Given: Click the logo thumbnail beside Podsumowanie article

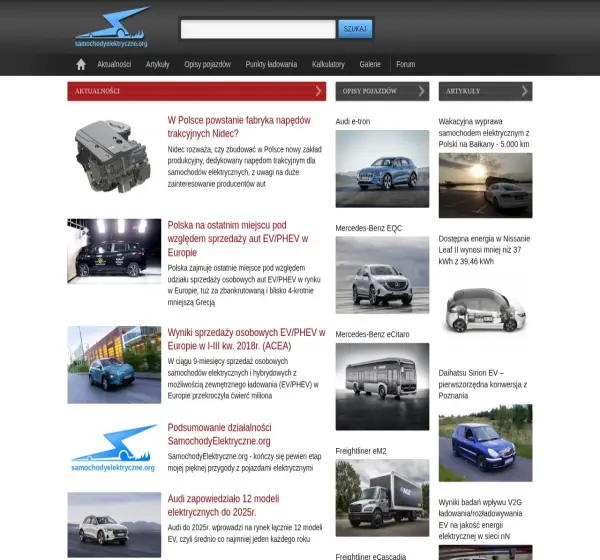Looking at the screenshot, I should point(114,447).
